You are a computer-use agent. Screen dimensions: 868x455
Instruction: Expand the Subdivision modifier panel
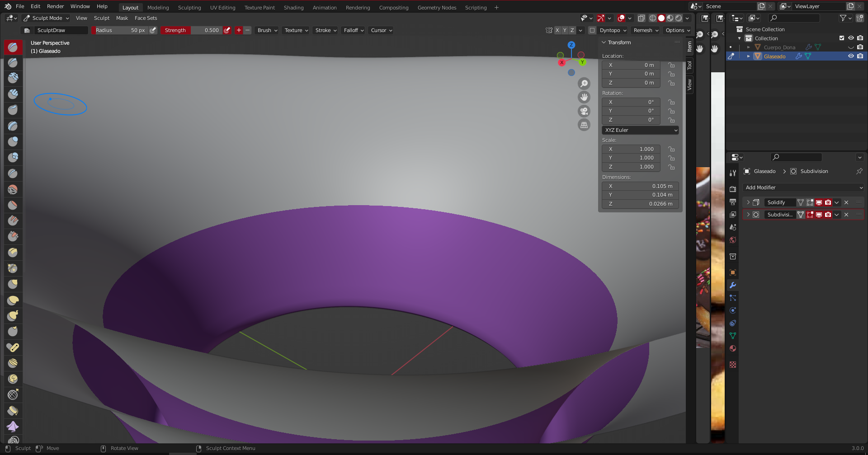pyautogui.click(x=748, y=215)
